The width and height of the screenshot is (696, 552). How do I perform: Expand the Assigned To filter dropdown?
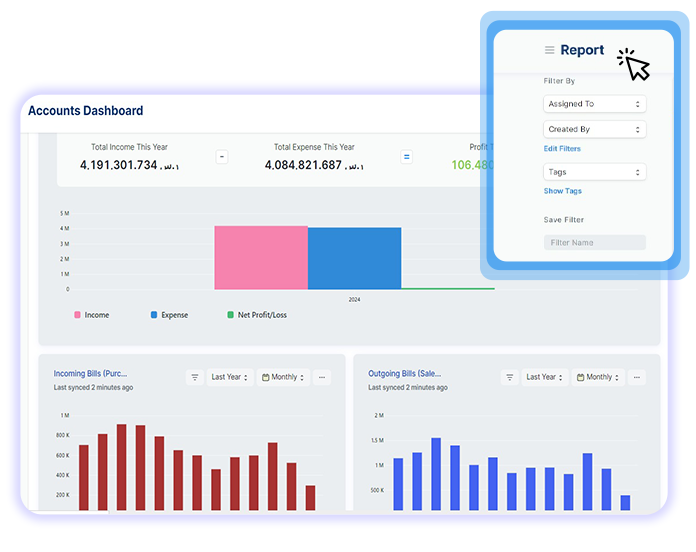click(595, 104)
